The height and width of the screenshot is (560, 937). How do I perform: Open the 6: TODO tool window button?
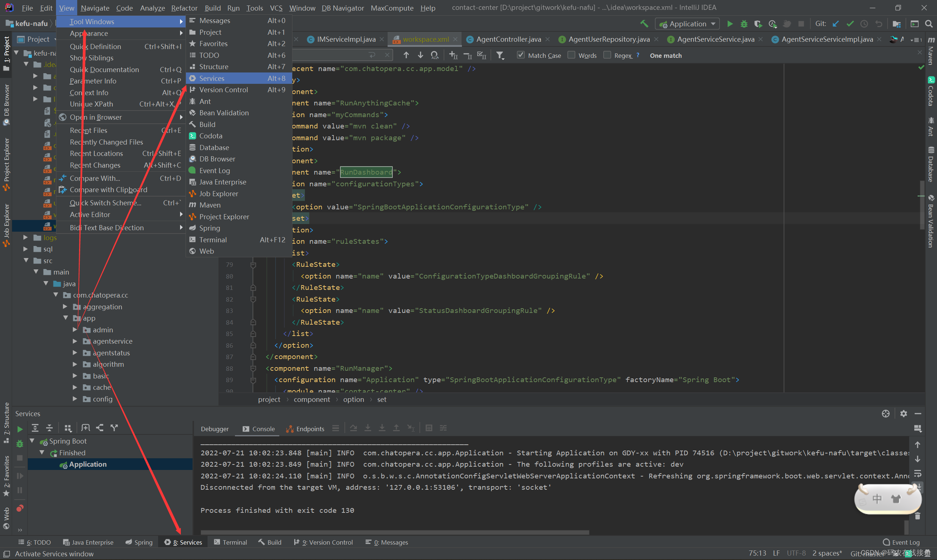click(x=34, y=542)
